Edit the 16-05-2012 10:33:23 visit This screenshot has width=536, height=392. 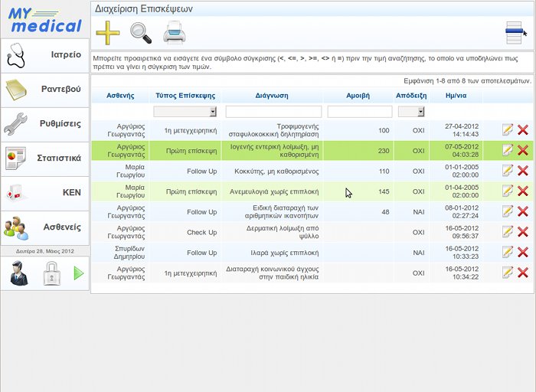pos(508,252)
